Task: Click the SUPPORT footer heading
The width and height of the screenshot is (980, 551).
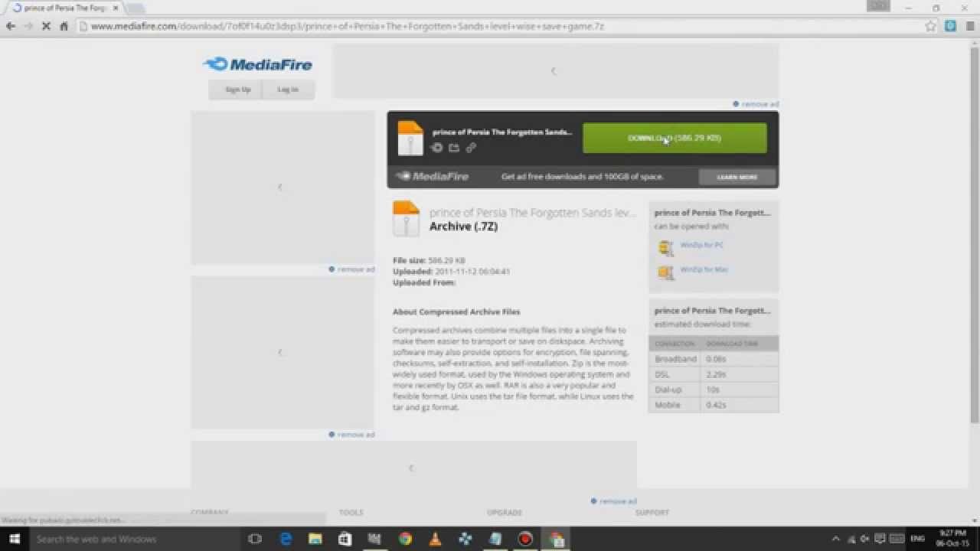Action: [652, 512]
